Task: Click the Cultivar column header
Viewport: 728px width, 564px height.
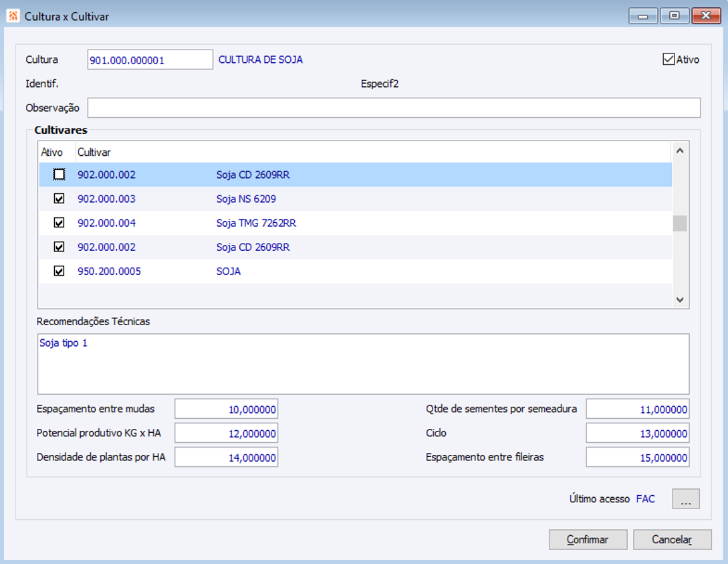Action: (x=94, y=153)
